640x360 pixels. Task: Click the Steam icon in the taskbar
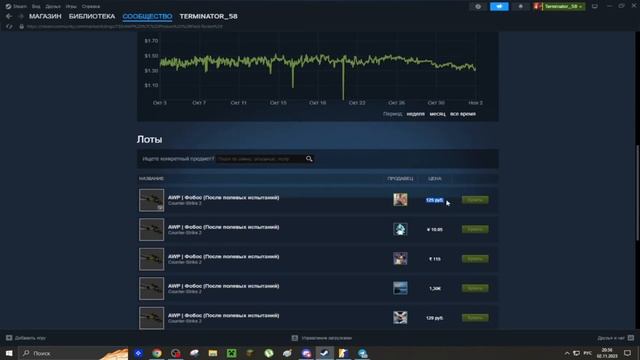pyautogui.click(x=324, y=353)
